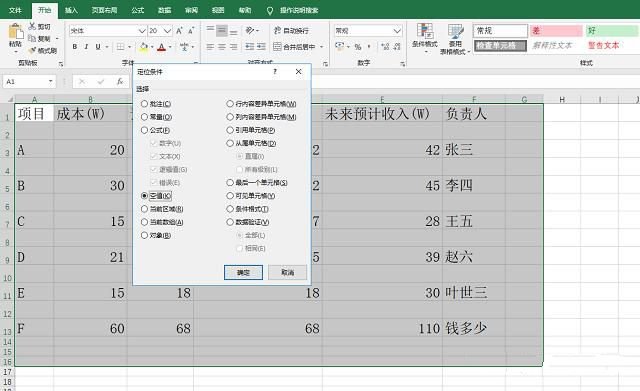Click Merge and Center (合并后居中)

[294, 47]
